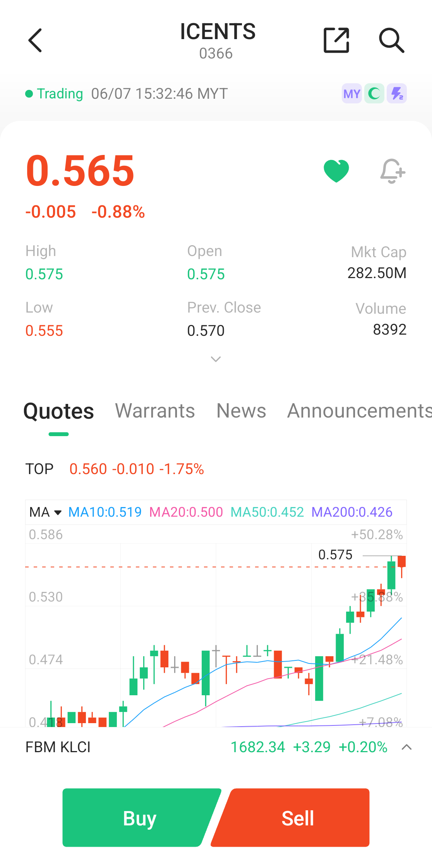
Task: Open the search magnifier icon
Action: (x=391, y=40)
